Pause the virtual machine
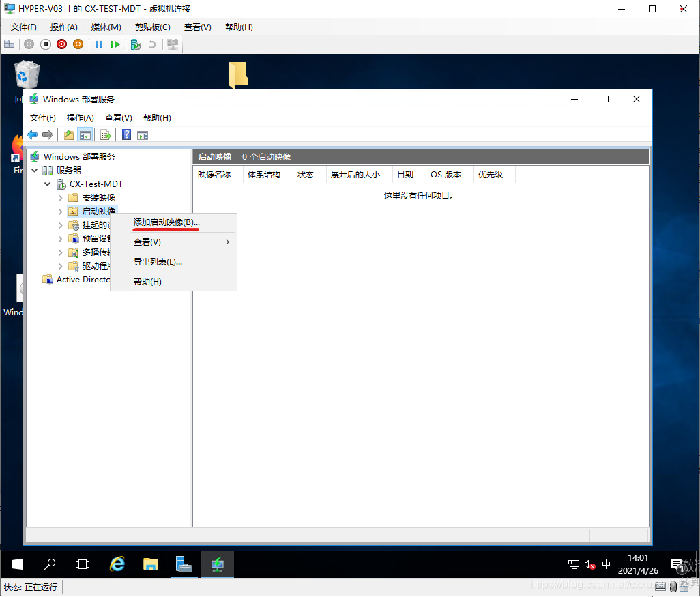This screenshot has width=700, height=597. (99, 44)
